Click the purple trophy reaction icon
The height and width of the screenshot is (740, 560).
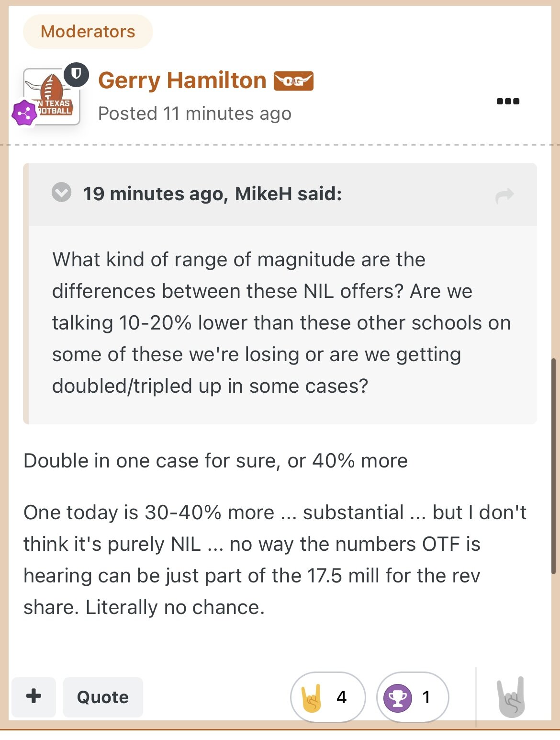coord(398,698)
